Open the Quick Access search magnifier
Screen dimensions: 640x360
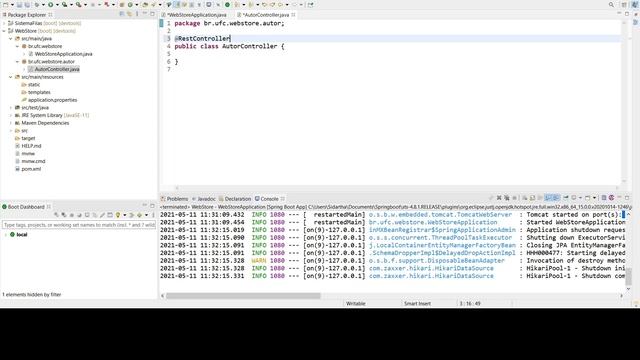tap(611, 4)
